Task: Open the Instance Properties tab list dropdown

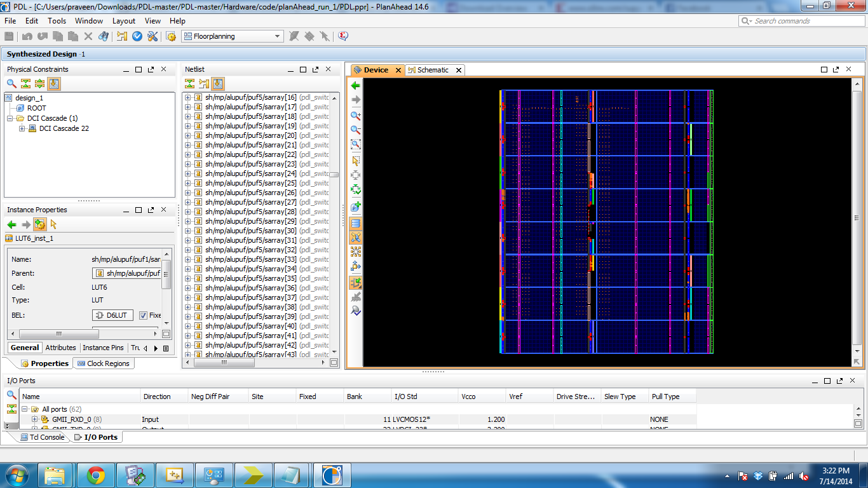Action: tap(166, 348)
